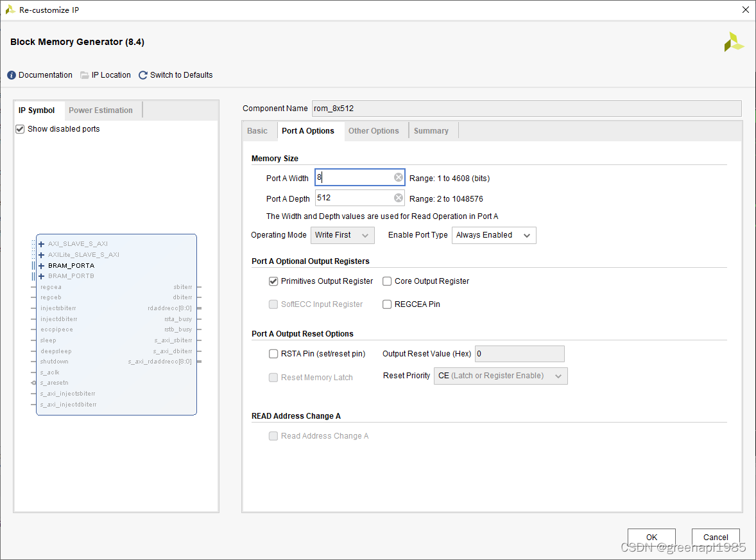
Task: Toggle Primitives Output Register checkbox
Action: 273,281
